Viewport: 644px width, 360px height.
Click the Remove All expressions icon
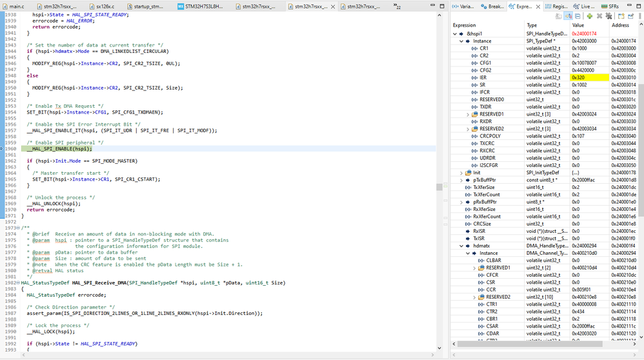(609, 15)
